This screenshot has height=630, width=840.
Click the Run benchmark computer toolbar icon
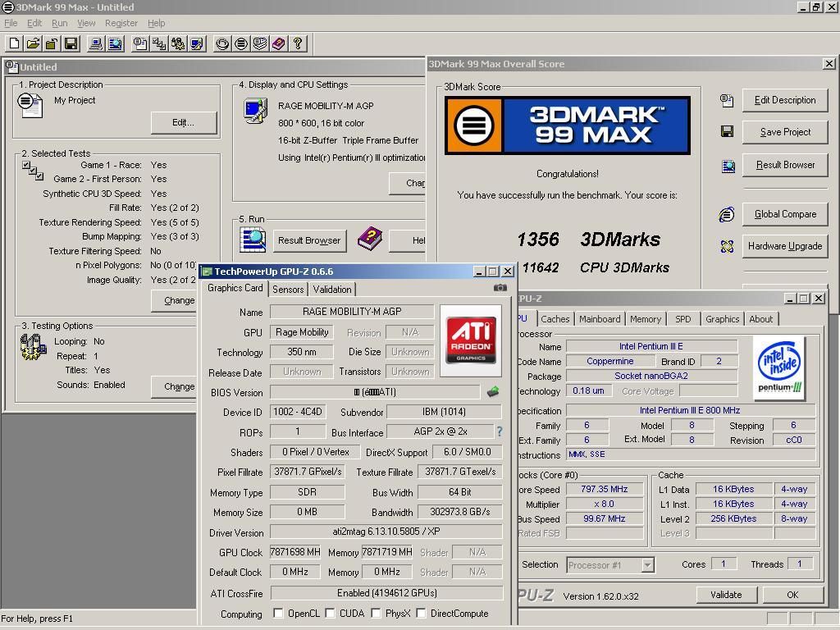[x=96, y=43]
